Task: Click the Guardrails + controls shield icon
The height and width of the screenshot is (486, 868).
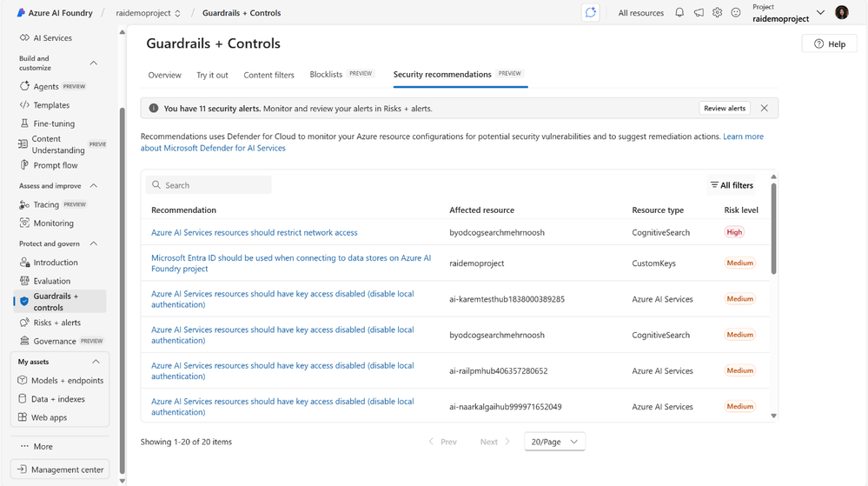Action: pyautogui.click(x=24, y=302)
